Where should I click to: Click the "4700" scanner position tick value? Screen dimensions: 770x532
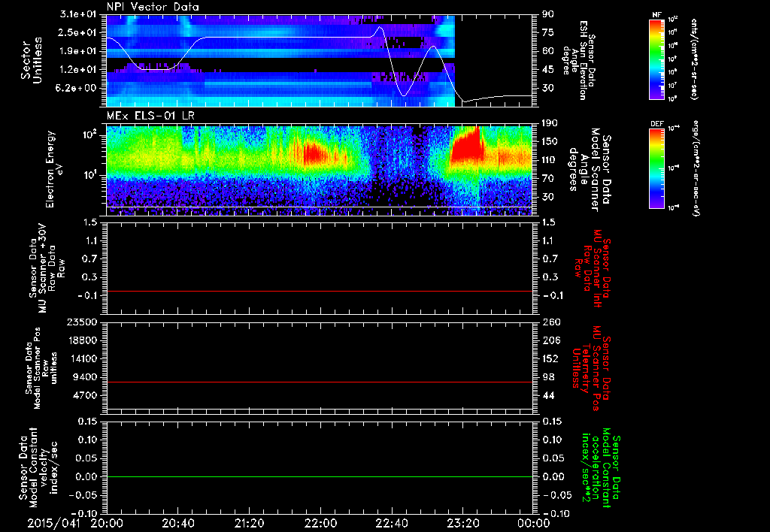(86, 395)
